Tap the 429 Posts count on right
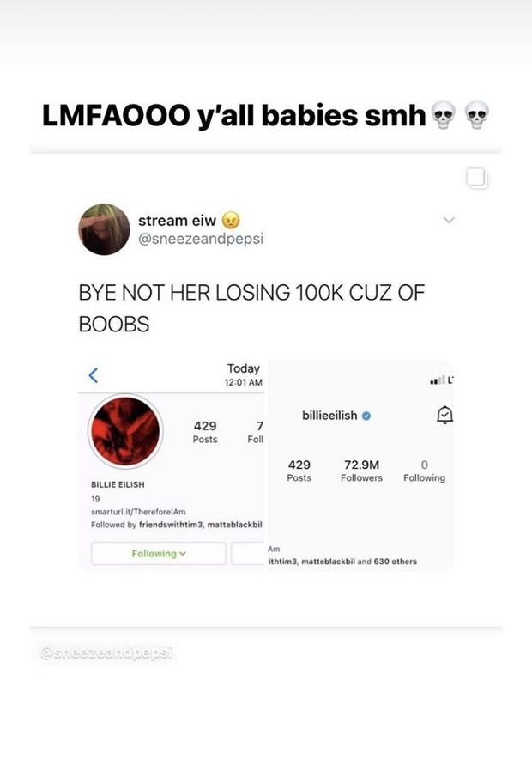The height and width of the screenshot is (778, 532). point(299,471)
